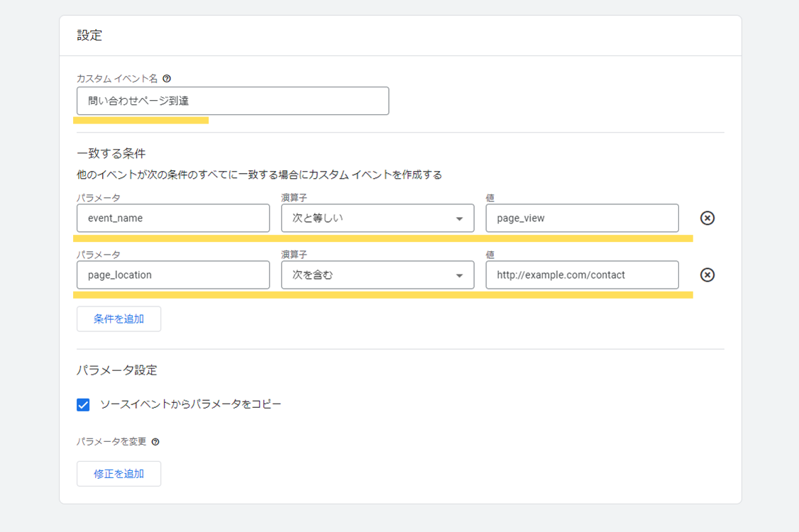The width and height of the screenshot is (799, 532).
Task: Focus the 問い合わせページ到達 event name field
Action: coord(233,101)
